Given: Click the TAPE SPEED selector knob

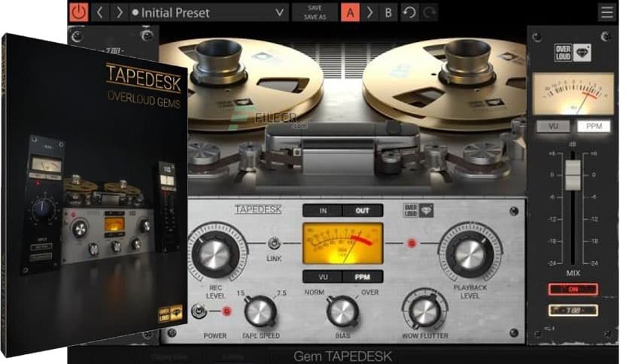Looking at the screenshot, I should pos(260,311).
